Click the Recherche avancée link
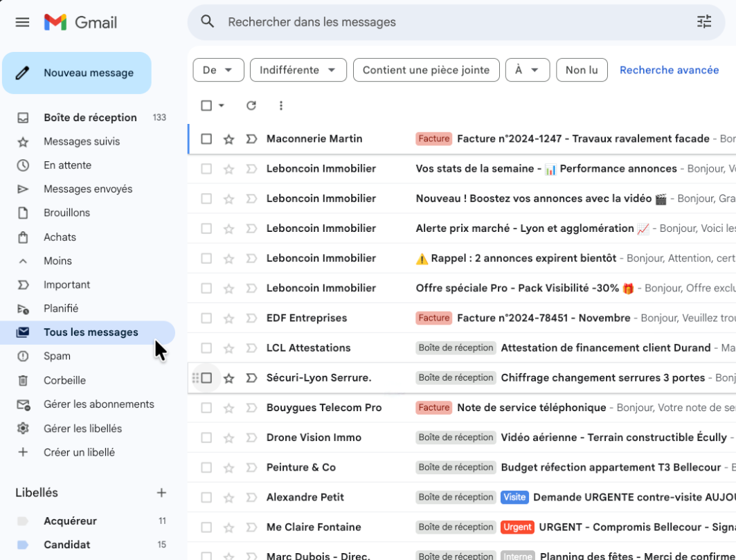Image resolution: width=736 pixels, height=560 pixels. point(669,70)
